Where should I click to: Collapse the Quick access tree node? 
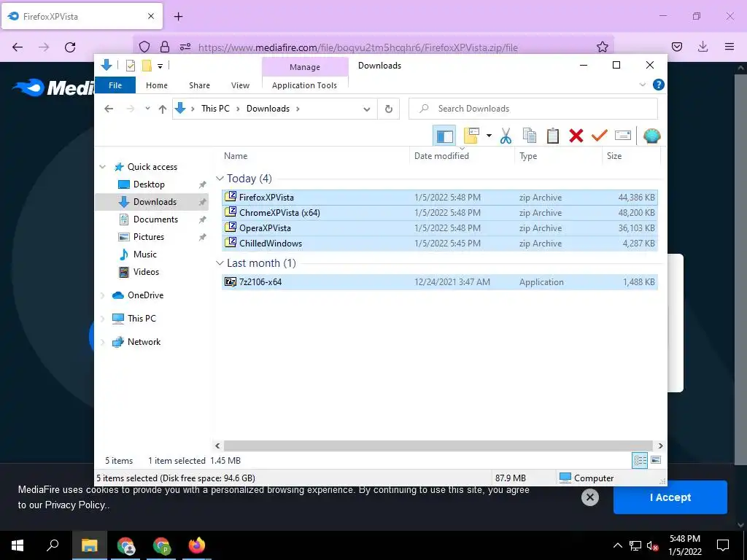click(102, 167)
